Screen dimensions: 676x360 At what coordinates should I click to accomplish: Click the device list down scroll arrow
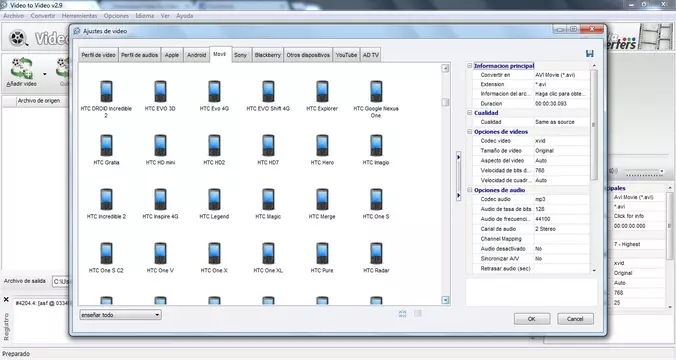445,300
